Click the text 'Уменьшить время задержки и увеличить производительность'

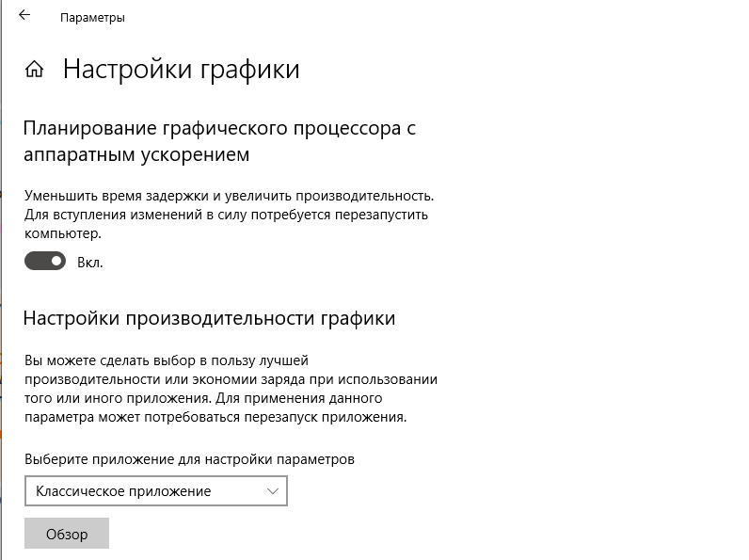click(230, 196)
